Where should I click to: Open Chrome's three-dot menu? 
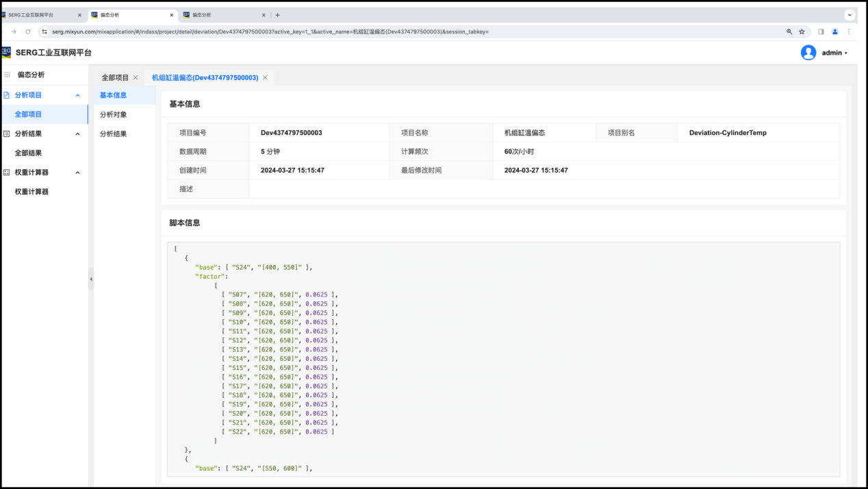tap(849, 32)
